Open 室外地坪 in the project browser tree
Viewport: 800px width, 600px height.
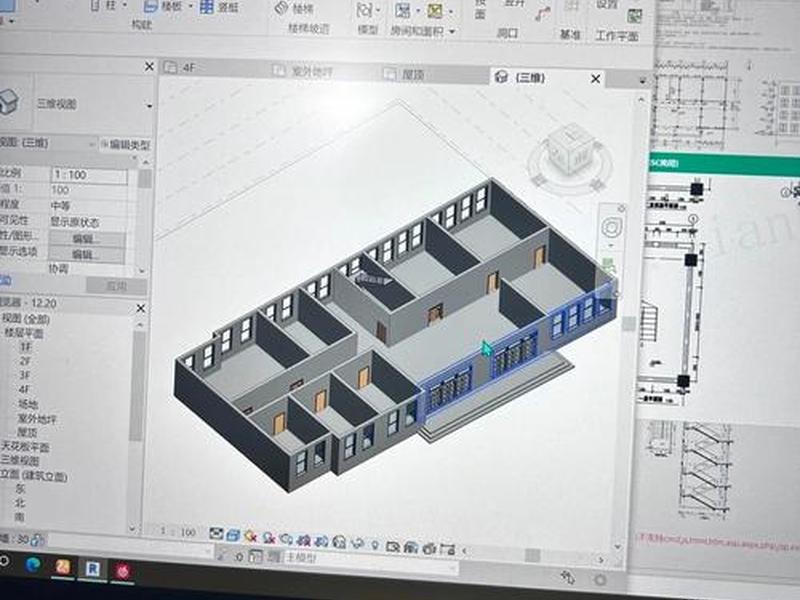[37, 418]
